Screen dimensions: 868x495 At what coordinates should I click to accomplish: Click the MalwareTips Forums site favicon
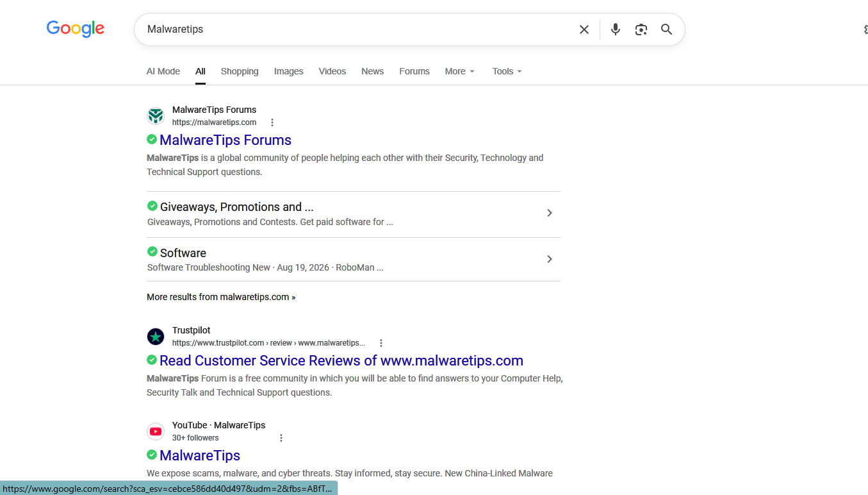(156, 116)
